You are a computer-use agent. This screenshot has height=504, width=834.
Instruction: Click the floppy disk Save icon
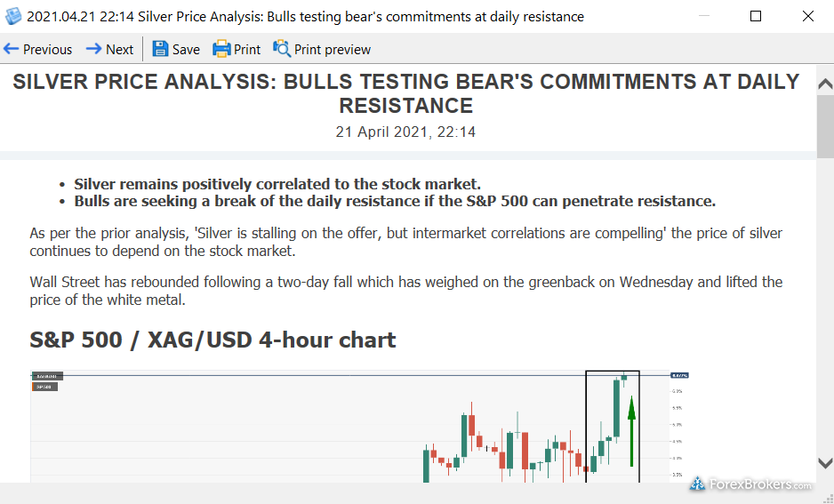point(160,49)
